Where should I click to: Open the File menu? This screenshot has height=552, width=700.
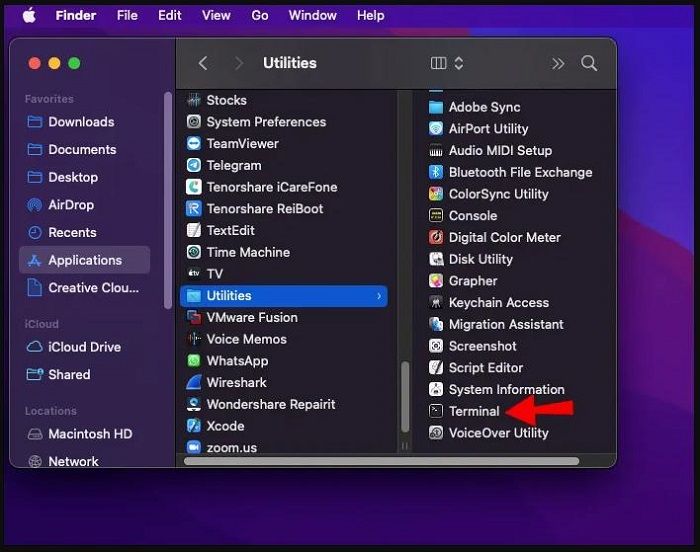pyautogui.click(x=127, y=15)
